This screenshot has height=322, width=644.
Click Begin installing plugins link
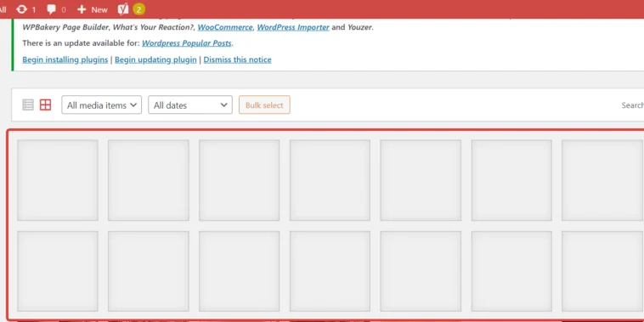pos(65,59)
